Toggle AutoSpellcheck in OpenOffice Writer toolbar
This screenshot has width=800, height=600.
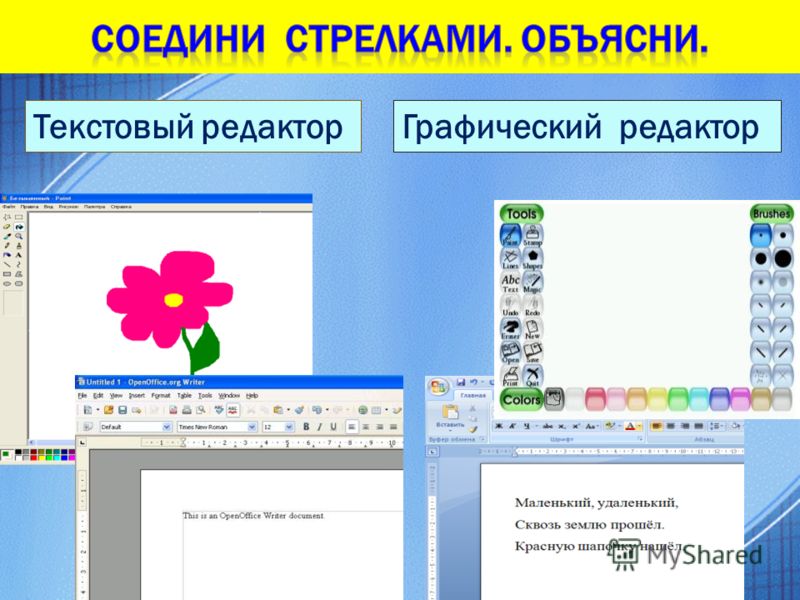(233, 410)
